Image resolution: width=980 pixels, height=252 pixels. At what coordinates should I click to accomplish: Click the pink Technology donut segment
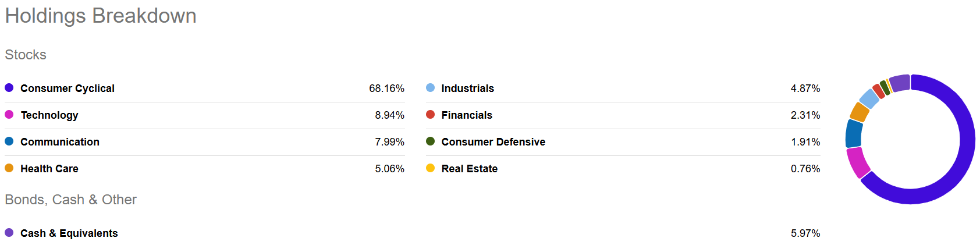pyautogui.click(x=857, y=162)
